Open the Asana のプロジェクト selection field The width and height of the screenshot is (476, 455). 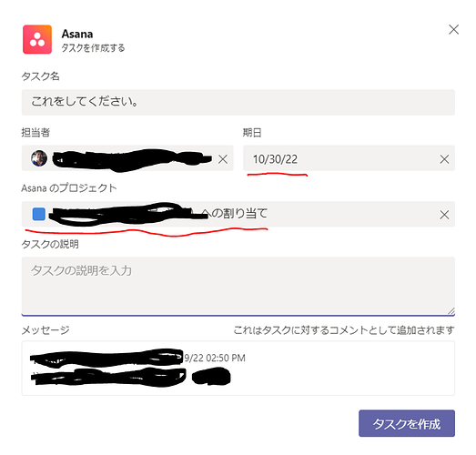[238, 214]
